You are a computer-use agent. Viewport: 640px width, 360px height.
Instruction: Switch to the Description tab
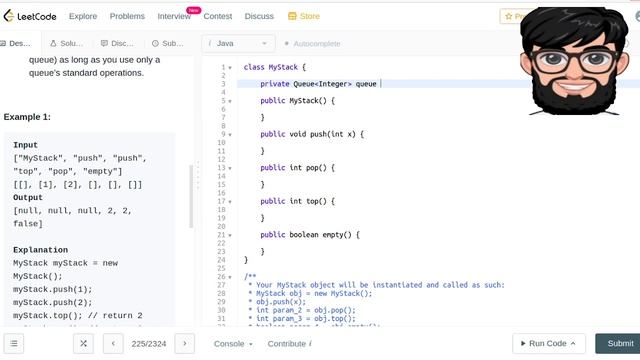16,43
